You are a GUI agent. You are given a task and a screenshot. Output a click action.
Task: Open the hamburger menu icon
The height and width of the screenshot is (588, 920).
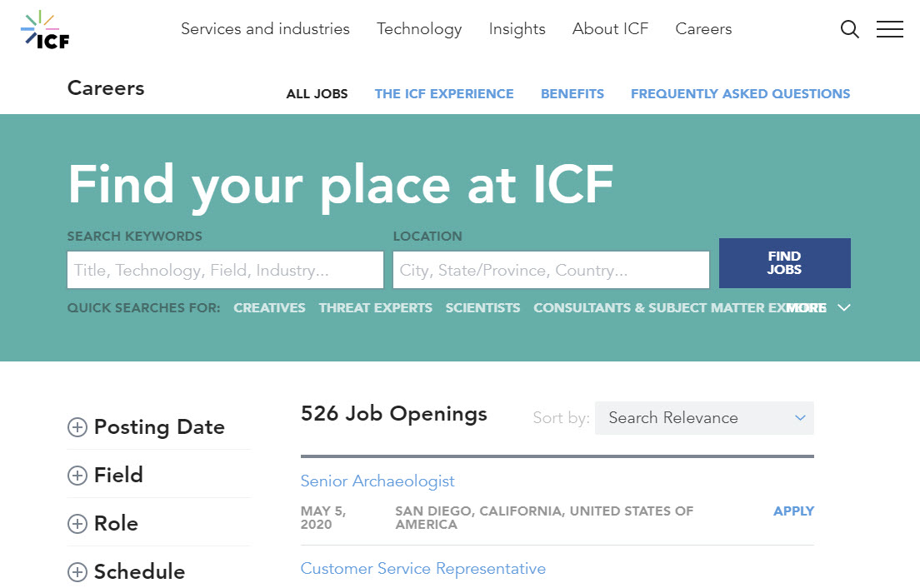click(889, 29)
